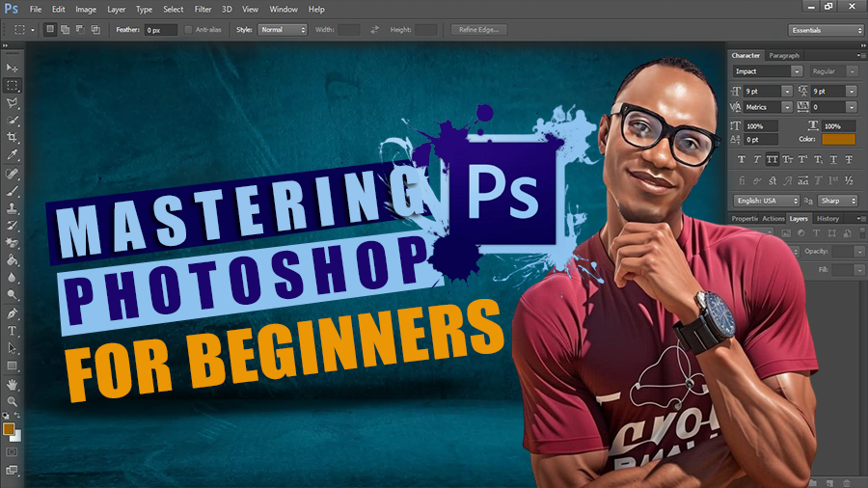Click the Feather input field

click(160, 30)
